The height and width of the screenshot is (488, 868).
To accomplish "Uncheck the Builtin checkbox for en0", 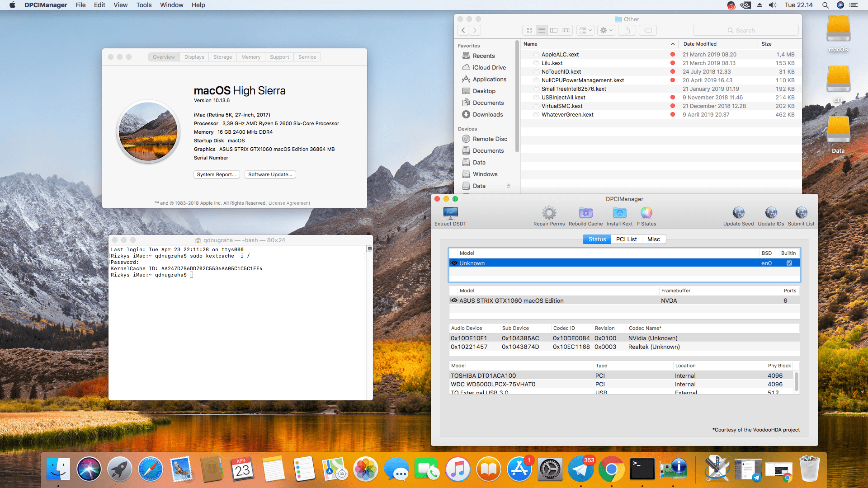I will click(789, 263).
